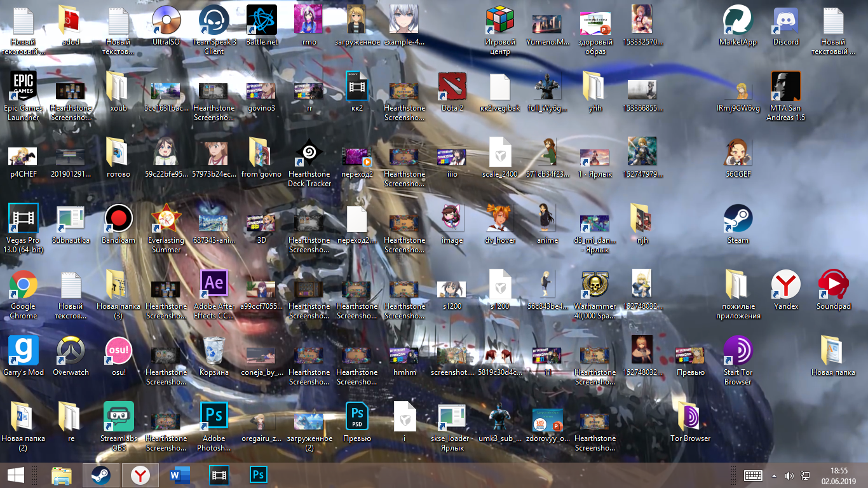Open MarketApp desktop icon
Viewport: 868px width, 488px height.
pyautogui.click(x=738, y=21)
